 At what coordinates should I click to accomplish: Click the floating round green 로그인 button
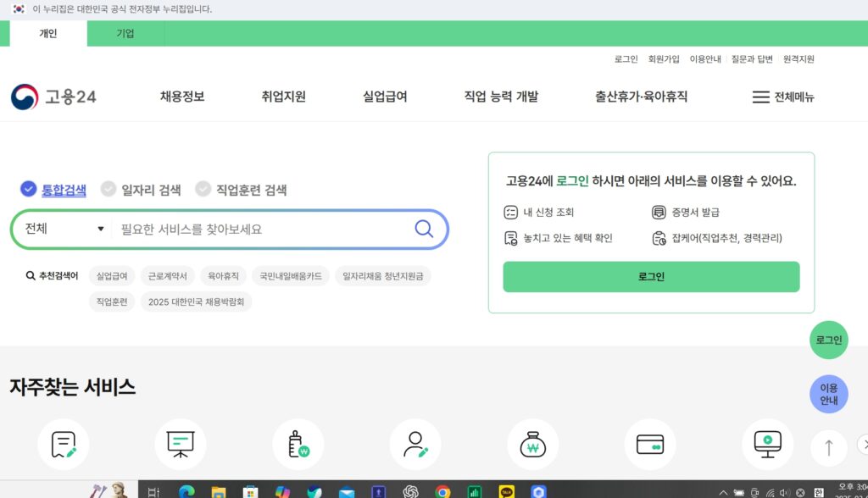tap(829, 340)
